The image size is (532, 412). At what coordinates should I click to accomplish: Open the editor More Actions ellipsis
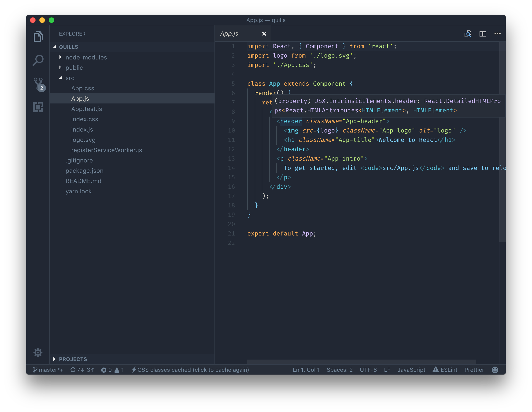(497, 34)
